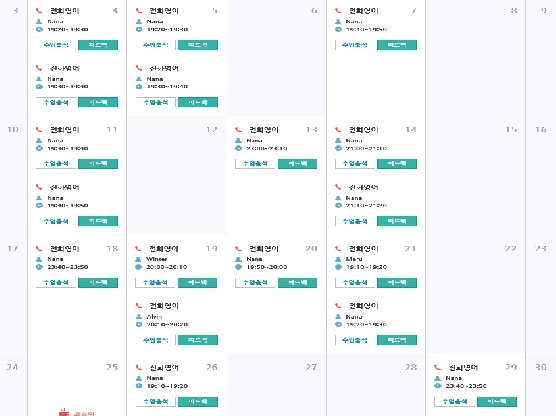The height and width of the screenshot is (416, 556).
Task: Click the phone icon for Winter's lesson on day 19
Action: coord(139,249)
